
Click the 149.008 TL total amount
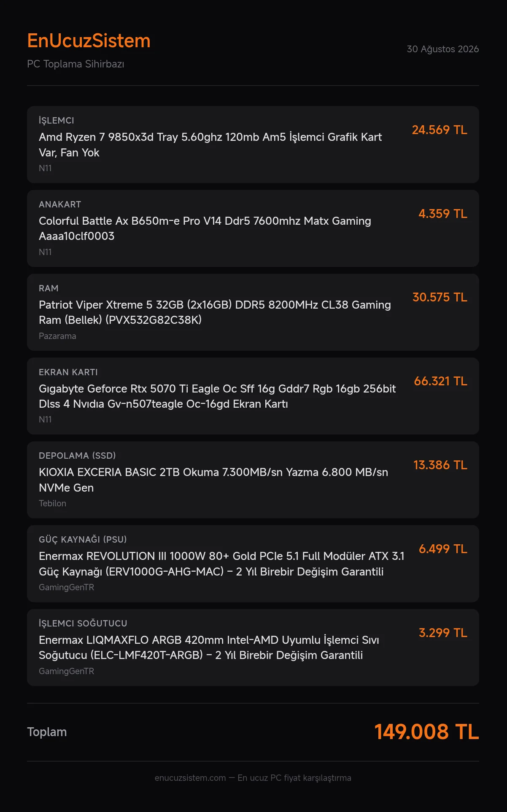(426, 732)
